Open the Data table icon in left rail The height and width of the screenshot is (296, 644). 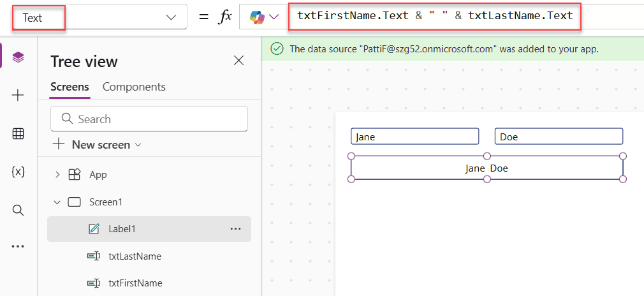click(x=18, y=133)
